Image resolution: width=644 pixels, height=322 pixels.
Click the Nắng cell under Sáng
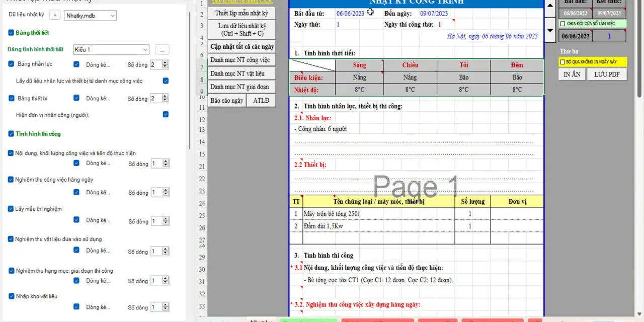359,77
